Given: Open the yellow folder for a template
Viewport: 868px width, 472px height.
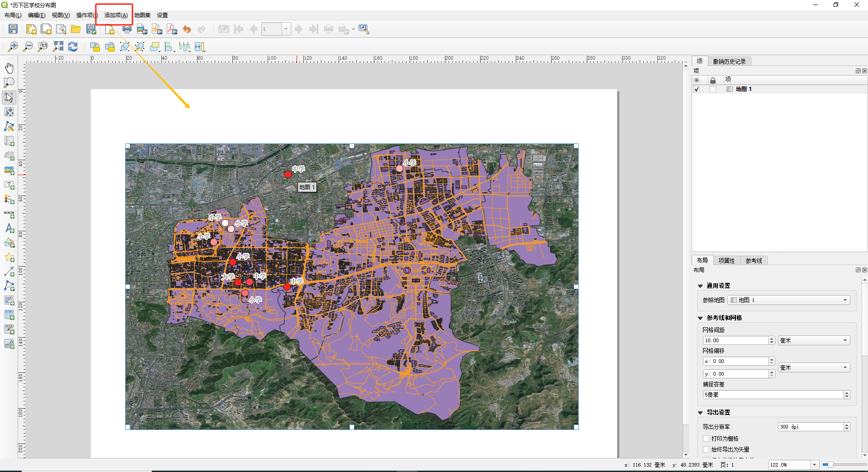Looking at the screenshot, I should coord(76,29).
